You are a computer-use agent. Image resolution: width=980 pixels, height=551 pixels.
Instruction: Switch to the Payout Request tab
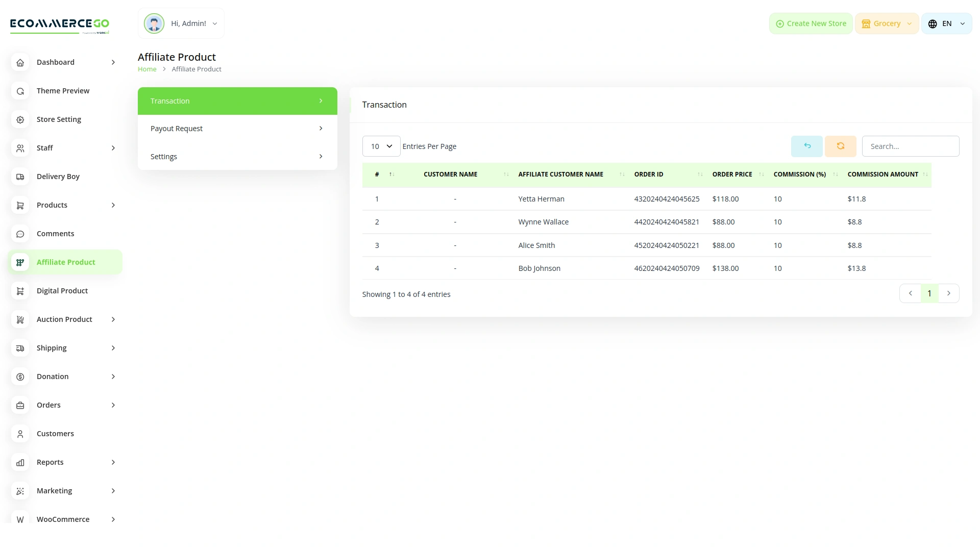point(237,128)
